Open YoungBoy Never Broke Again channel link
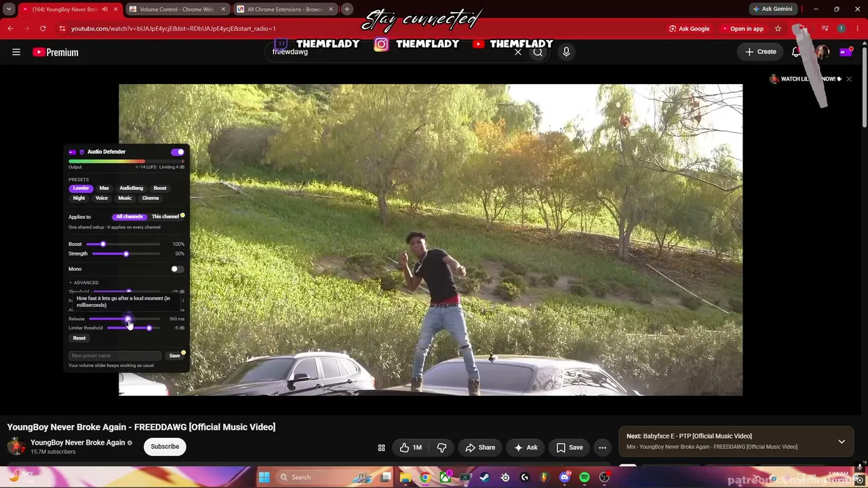Image resolution: width=868 pixels, height=488 pixels. click(78, 443)
